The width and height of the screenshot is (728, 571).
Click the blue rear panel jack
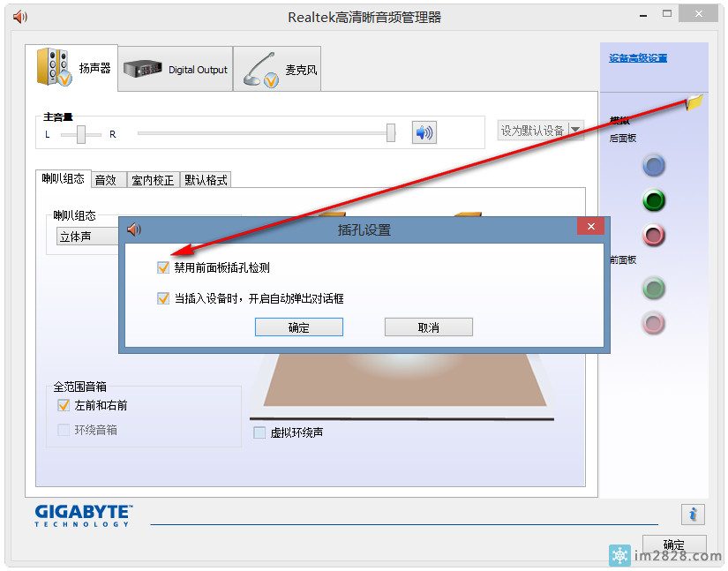(653, 165)
